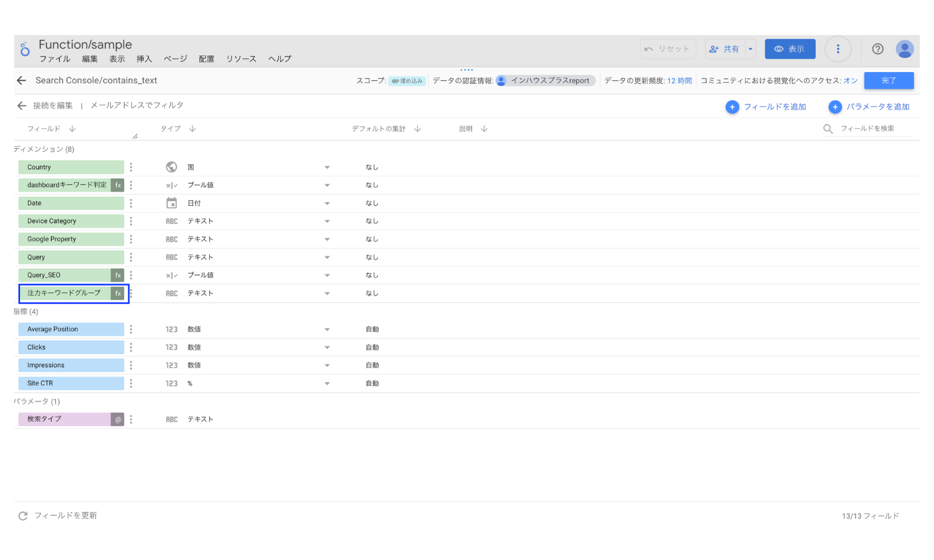Open the 挿入 menu
Screen dimensions: 934x560
(x=144, y=59)
